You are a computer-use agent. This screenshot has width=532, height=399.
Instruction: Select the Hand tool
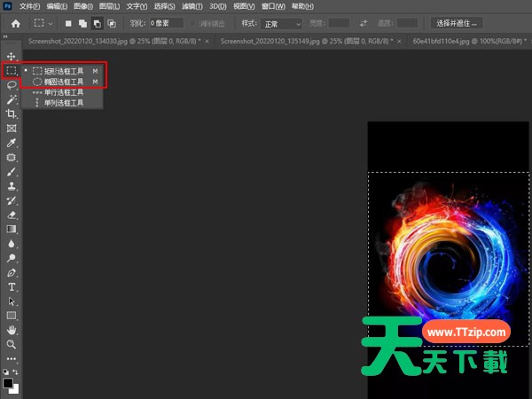(x=12, y=329)
